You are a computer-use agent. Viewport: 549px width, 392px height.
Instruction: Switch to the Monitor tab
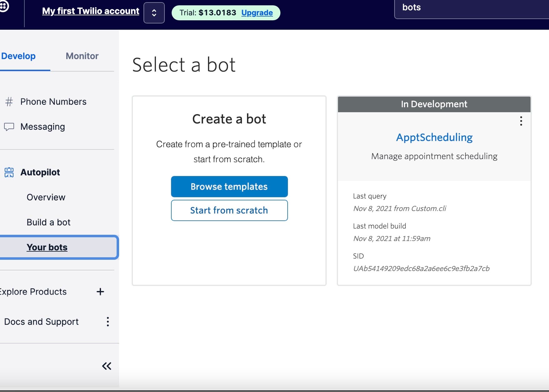(x=82, y=56)
